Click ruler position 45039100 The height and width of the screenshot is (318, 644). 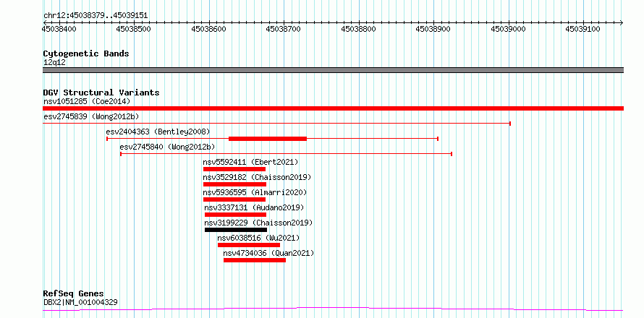coord(583,29)
